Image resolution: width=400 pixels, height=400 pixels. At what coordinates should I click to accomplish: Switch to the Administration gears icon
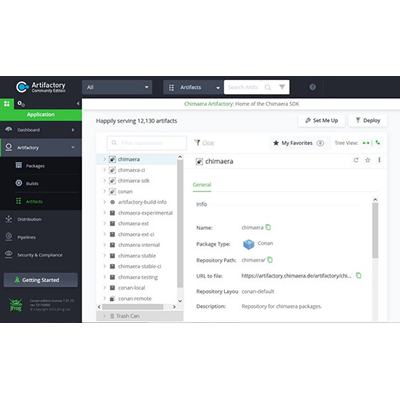click(21, 104)
